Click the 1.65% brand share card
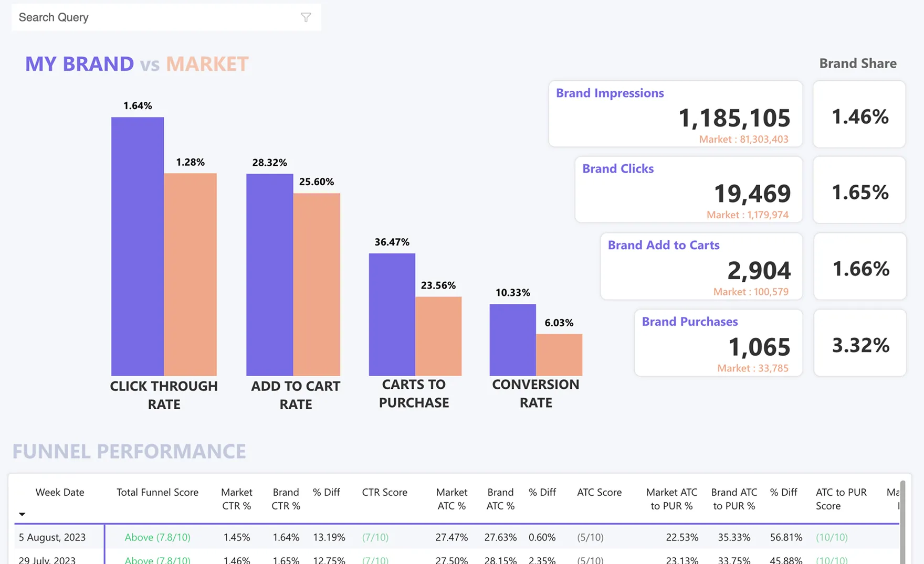This screenshot has width=924, height=564. click(859, 189)
